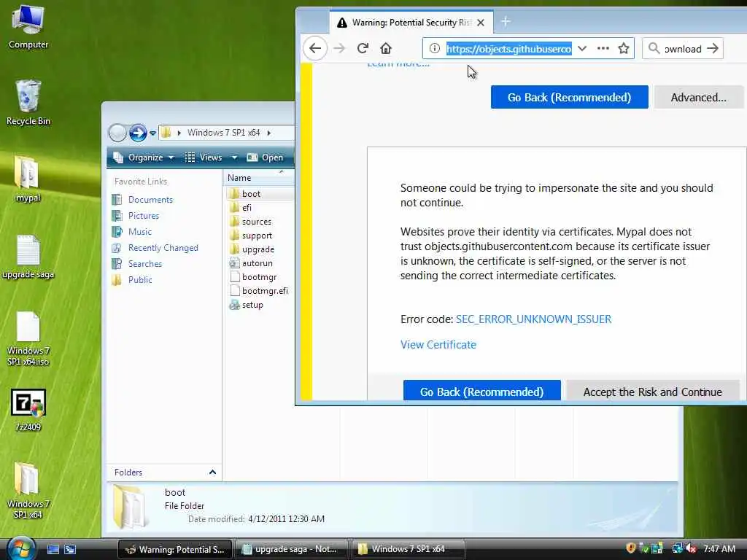This screenshot has height=560, width=747.
Task: Click the muted volume tray icon
Action: pyautogui.click(x=692, y=548)
